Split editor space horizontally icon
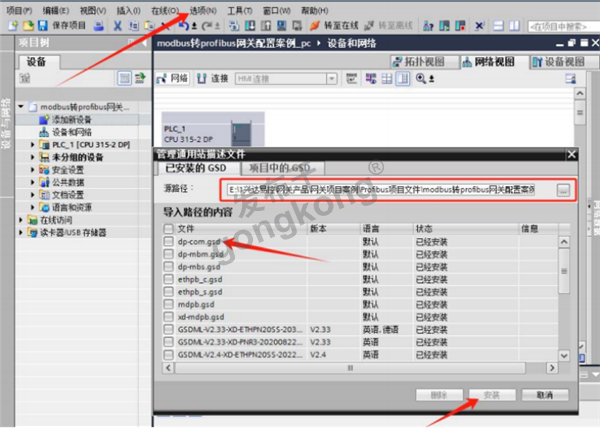This screenshot has height=428, width=600. click(x=499, y=26)
